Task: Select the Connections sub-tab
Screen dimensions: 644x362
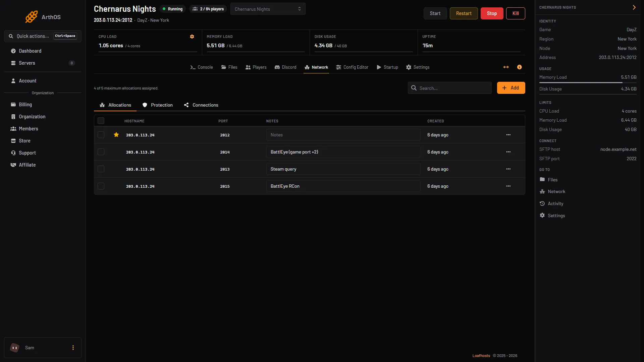Action: 201,105
